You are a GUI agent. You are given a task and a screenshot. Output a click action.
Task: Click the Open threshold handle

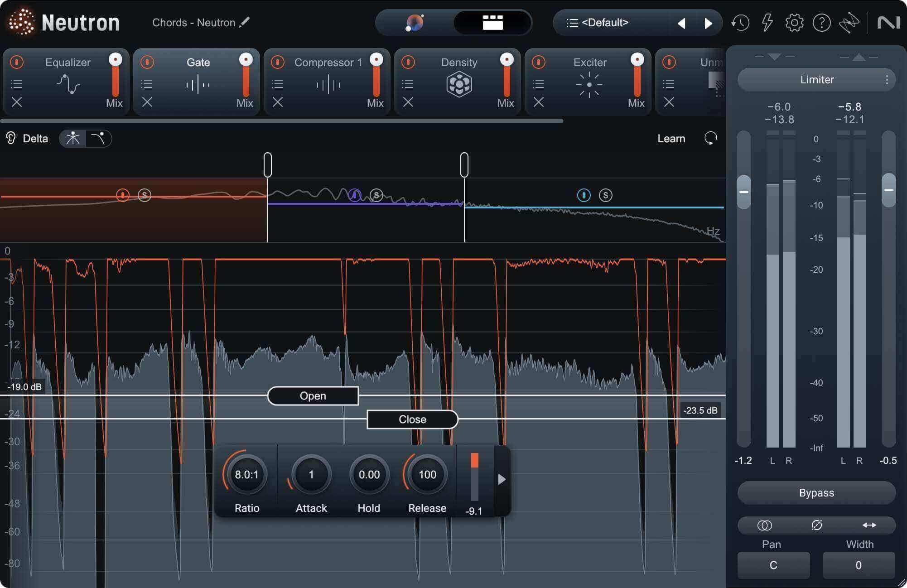313,396
